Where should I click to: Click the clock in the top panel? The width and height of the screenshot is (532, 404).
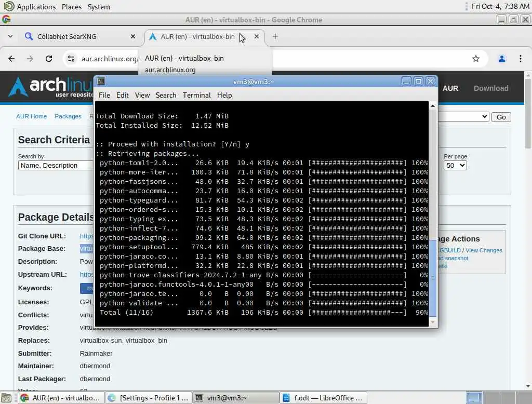pyautogui.click(x=500, y=6)
